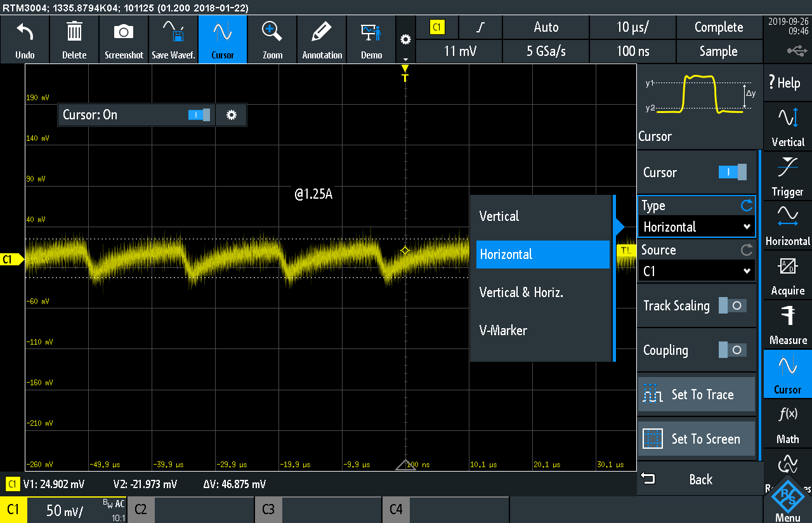Image resolution: width=812 pixels, height=523 pixels.
Task: Open the Help menu item
Action: 788,83
